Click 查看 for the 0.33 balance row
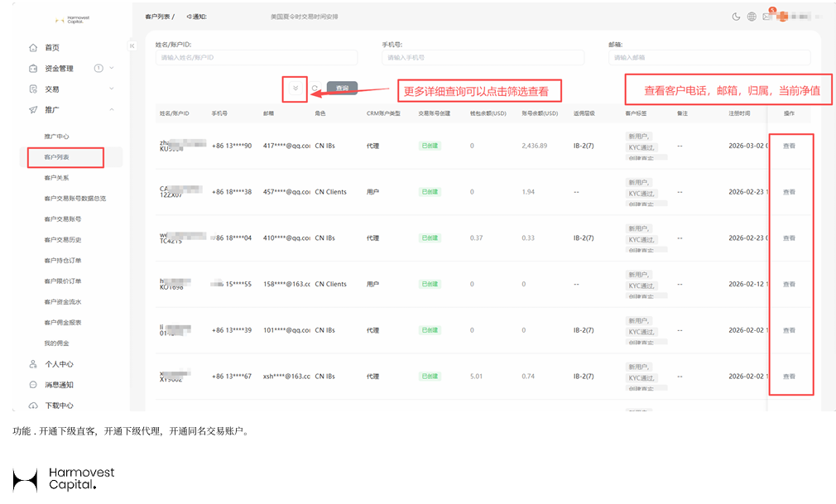 pos(789,238)
